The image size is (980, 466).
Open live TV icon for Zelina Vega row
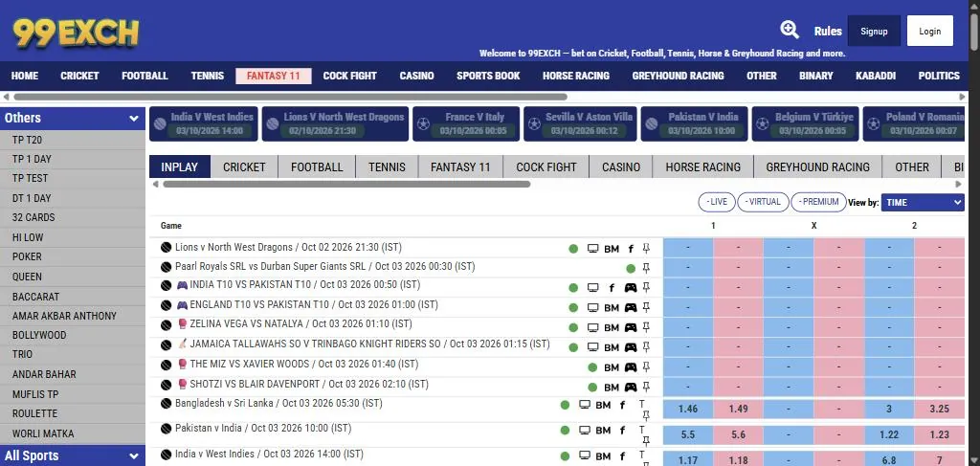click(592, 327)
